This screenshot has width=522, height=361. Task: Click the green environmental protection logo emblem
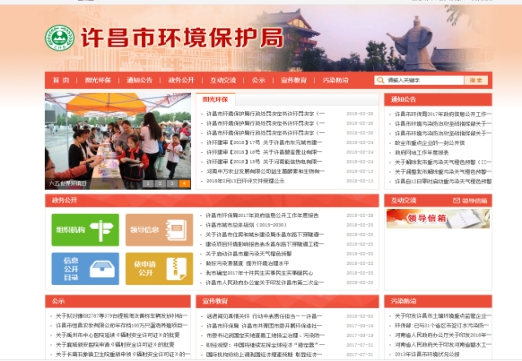[60, 38]
